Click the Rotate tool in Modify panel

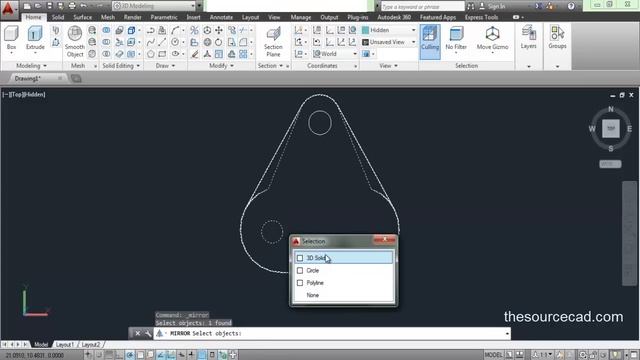(219, 42)
